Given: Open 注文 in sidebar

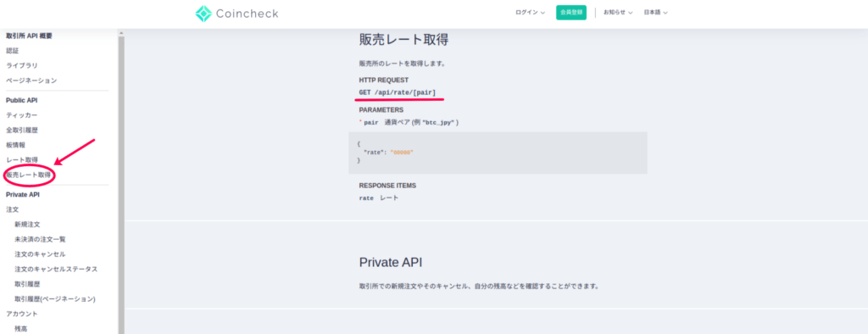Looking at the screenshot, I should click(x=13, y=210).
